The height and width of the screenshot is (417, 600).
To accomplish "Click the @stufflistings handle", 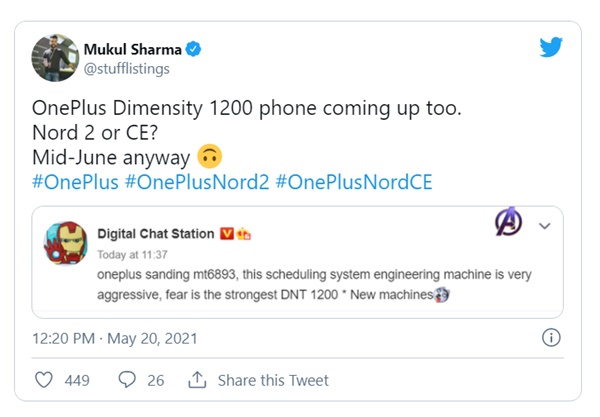I will [128, 68].
